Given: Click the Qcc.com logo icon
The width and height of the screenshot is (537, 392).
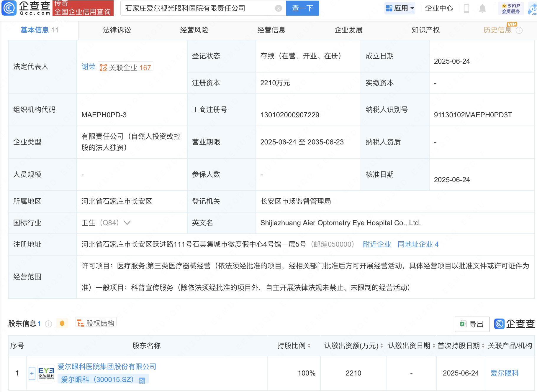Looking at the screenshot, I should (x=9, y=8).
